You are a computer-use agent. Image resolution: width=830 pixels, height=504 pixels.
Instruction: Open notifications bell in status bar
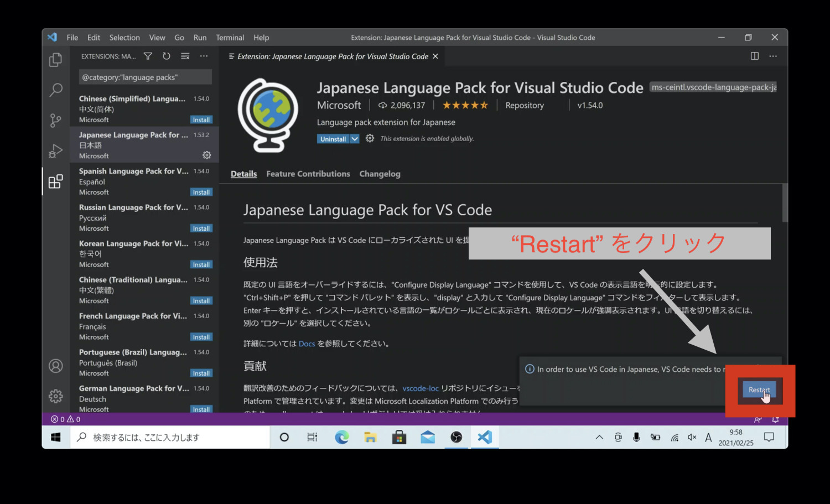775,419
